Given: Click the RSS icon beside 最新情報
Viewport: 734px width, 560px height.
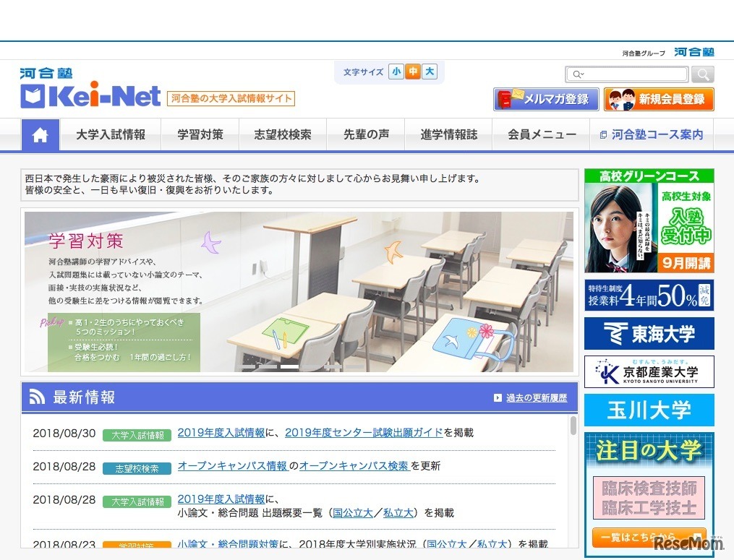Looking at the screenshot, I should click(37, 396).
